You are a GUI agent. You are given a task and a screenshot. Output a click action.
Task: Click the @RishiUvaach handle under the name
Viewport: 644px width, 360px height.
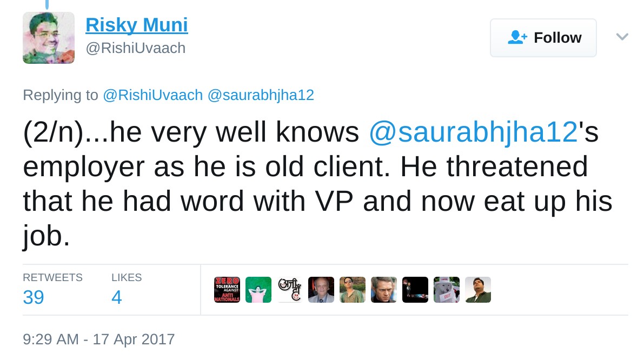pyautogui.click(x=136, y=48)
